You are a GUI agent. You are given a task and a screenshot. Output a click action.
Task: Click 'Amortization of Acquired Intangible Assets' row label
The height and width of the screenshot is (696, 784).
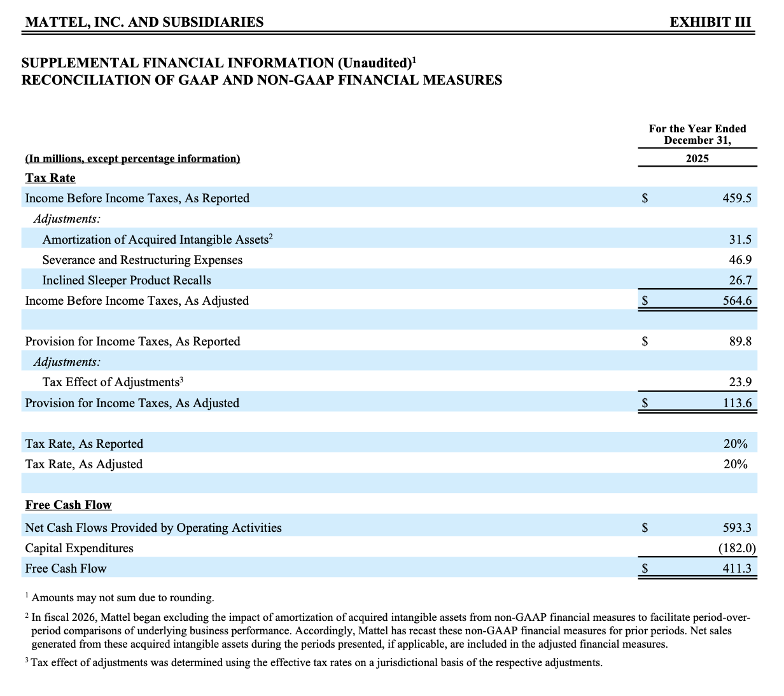[x=157, y=239]
